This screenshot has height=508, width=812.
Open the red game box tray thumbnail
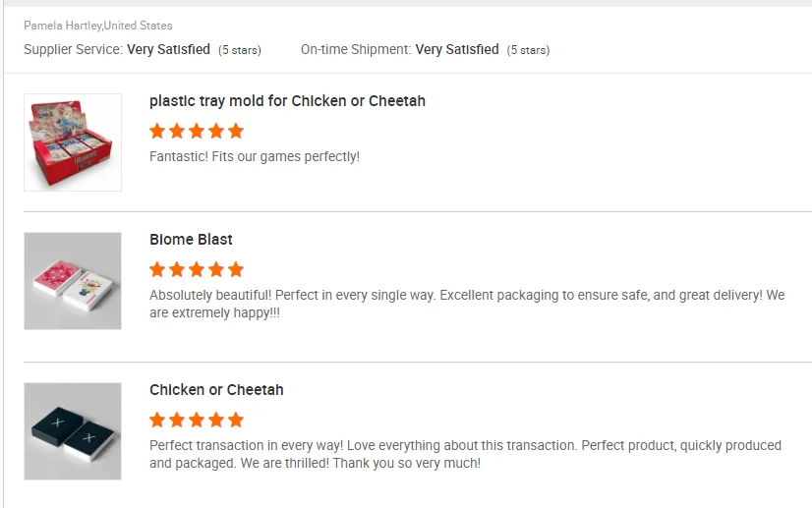(73, 142)
